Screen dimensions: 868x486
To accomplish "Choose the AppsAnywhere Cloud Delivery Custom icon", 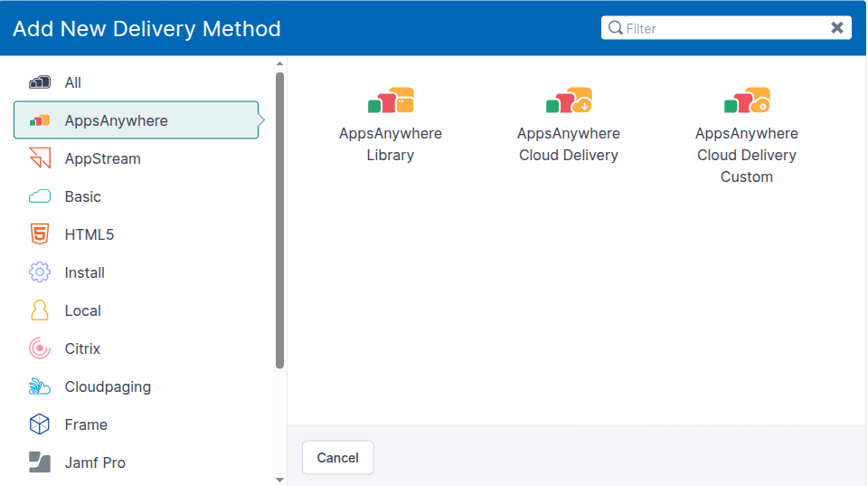I will pyautogui.click(x=747, y=100).
